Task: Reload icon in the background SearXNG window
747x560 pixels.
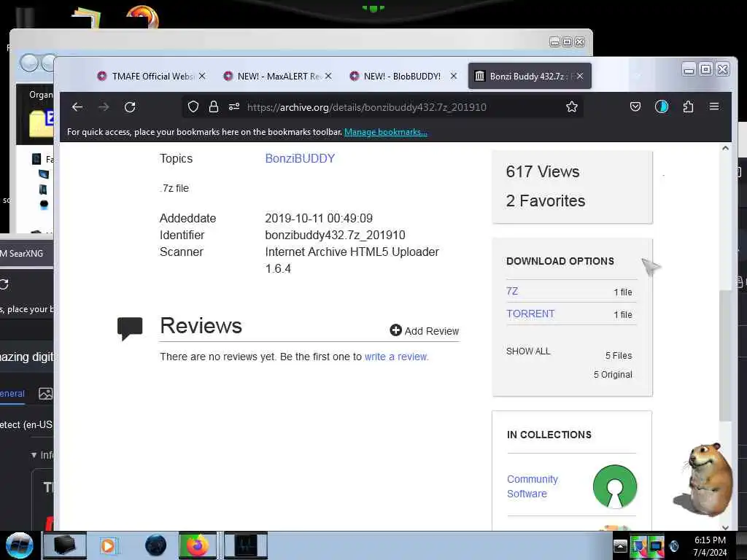Action: [x=4, y=284]
